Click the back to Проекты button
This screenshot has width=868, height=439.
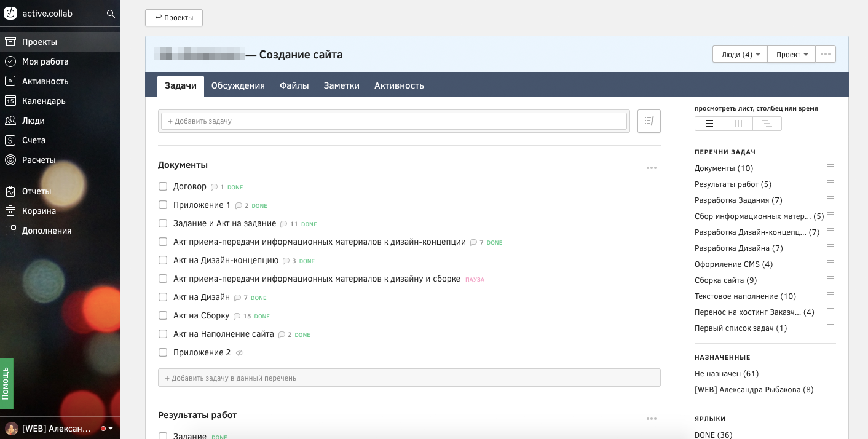(174, 18)
